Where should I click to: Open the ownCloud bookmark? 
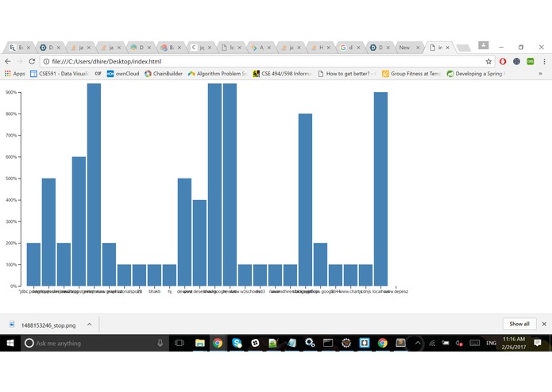[123, 74]
